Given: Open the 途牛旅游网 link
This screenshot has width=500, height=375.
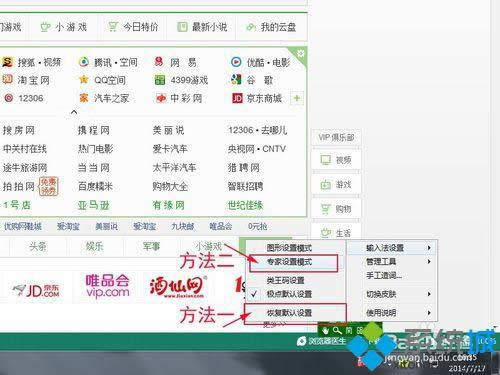Looking at the screenshot, I should (25, 168).
